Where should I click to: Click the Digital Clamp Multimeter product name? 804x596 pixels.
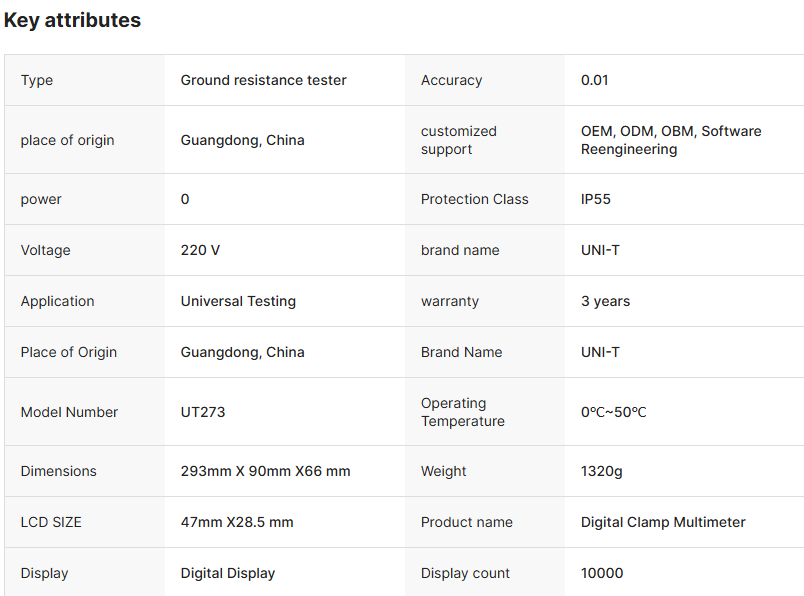[x=663, y=522]
